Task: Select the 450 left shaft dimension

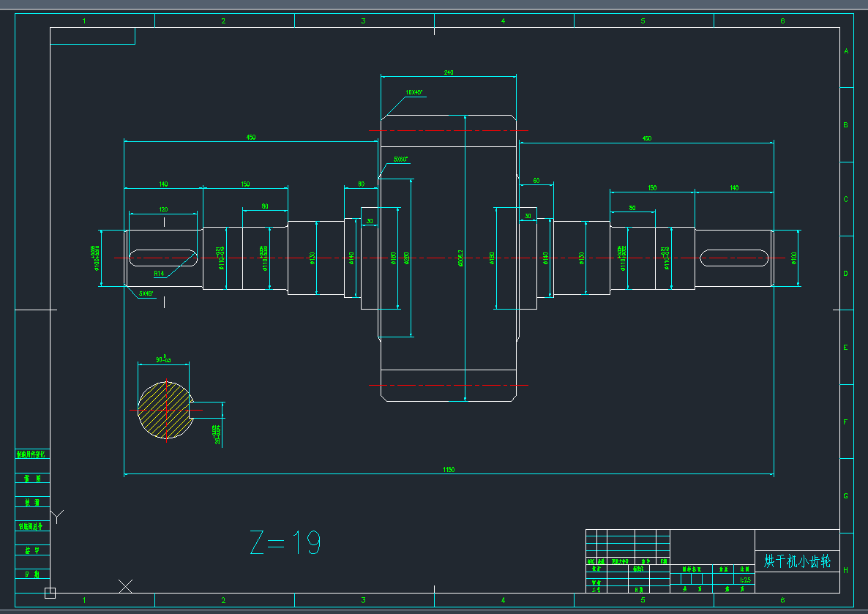Action: (251, 137)
